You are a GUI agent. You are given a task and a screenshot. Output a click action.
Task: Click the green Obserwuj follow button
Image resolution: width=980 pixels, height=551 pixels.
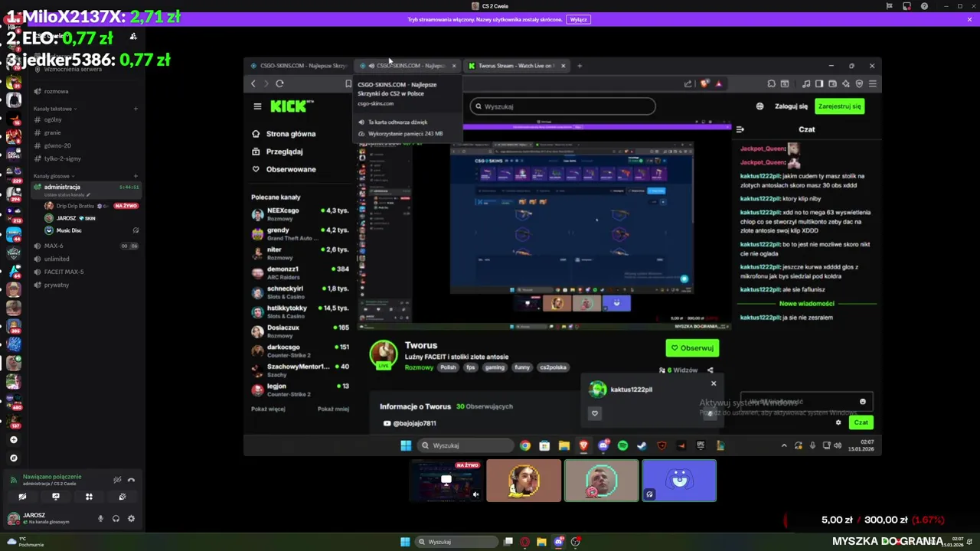coord(692,348)
